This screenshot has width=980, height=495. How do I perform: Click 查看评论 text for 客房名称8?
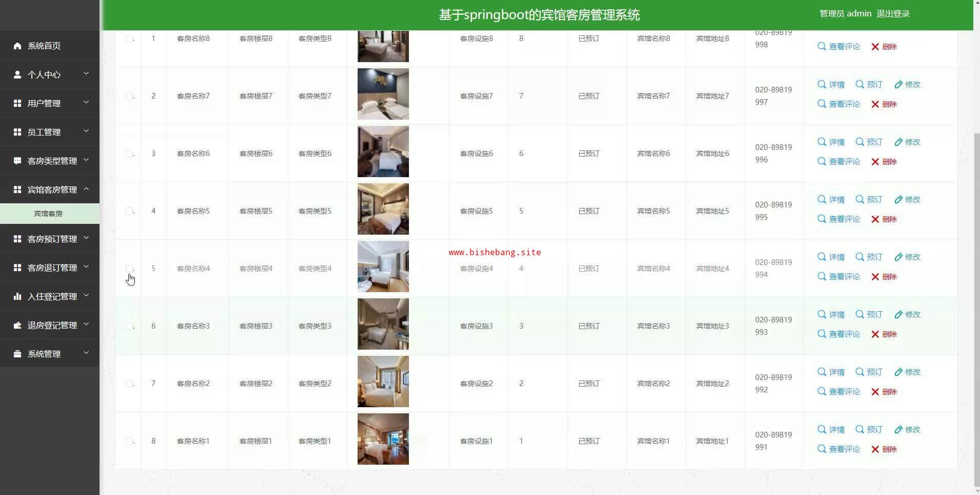click(x=844, y=47)
